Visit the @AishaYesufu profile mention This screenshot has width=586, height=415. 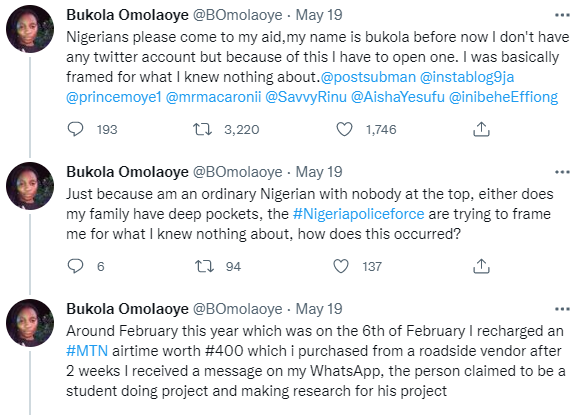[x=398, y=97]
